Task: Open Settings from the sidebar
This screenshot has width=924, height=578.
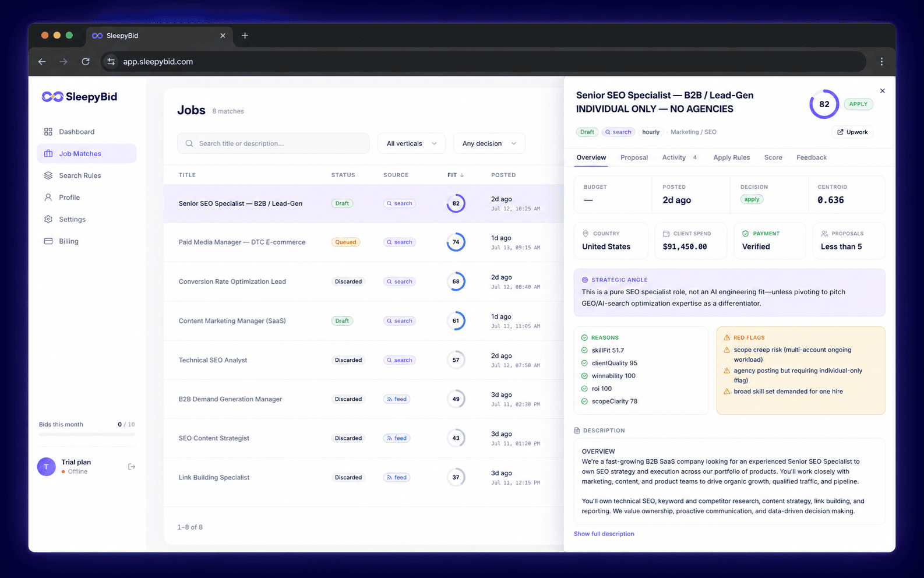Action: pyautogui.click(x=87, y=219)
